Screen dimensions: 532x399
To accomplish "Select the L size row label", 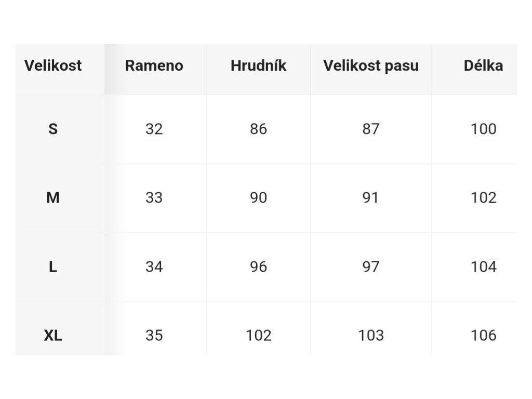I will (53, 267).
